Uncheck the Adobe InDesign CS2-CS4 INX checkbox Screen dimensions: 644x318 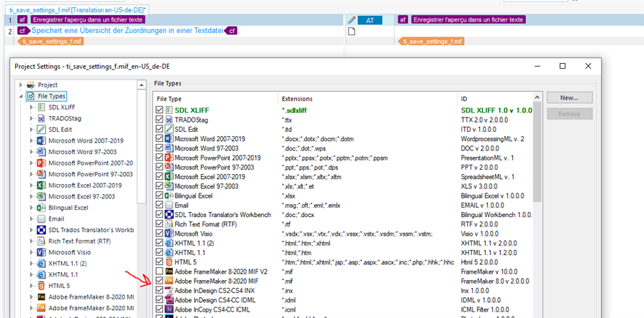[160, 291]
